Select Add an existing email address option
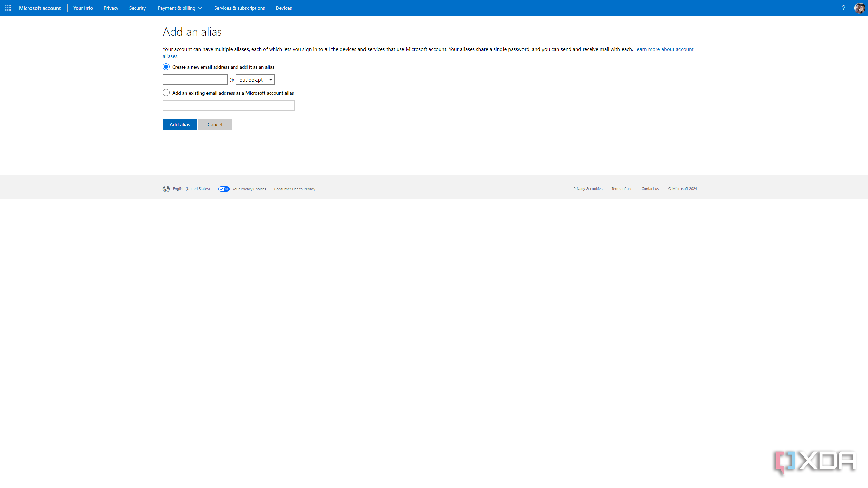The height and width of the screenshot is (488, 868). coord(166,92)
